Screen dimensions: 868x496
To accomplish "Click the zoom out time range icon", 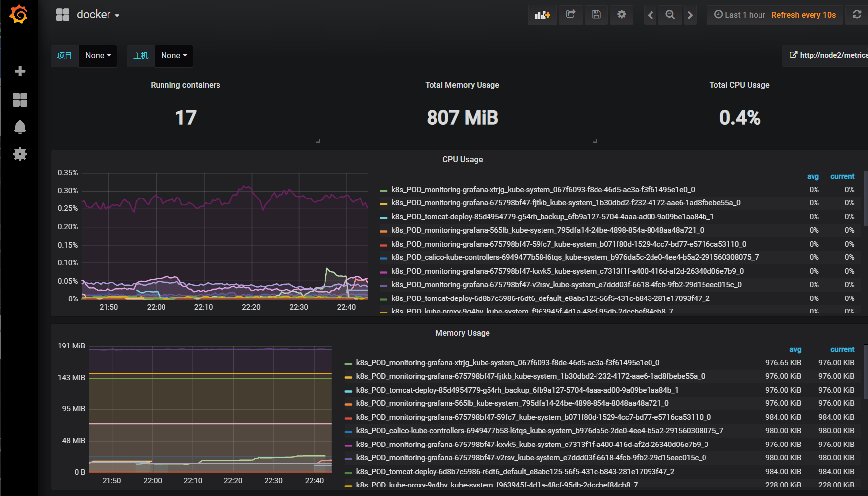I will [x=670, y=15].
